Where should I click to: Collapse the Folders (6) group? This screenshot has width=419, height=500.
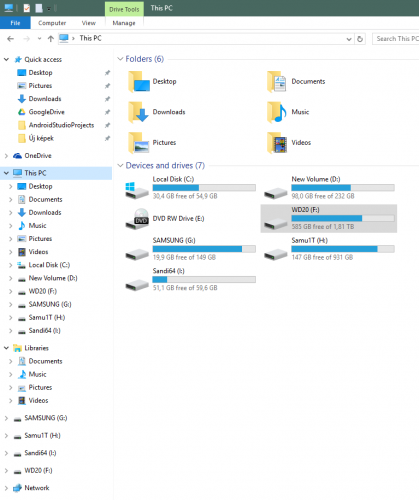[x=120, y=59]
